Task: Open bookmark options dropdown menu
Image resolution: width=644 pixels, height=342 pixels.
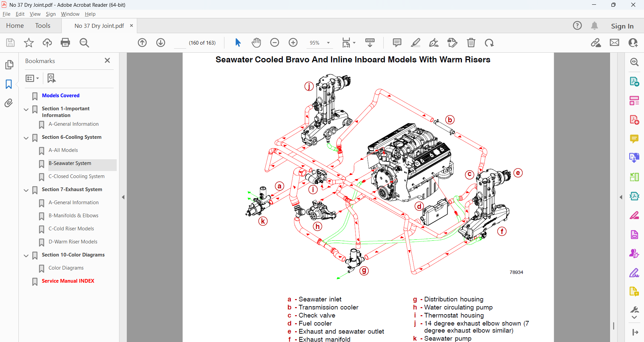Action: pyautogui.click(x=33, y=78)
